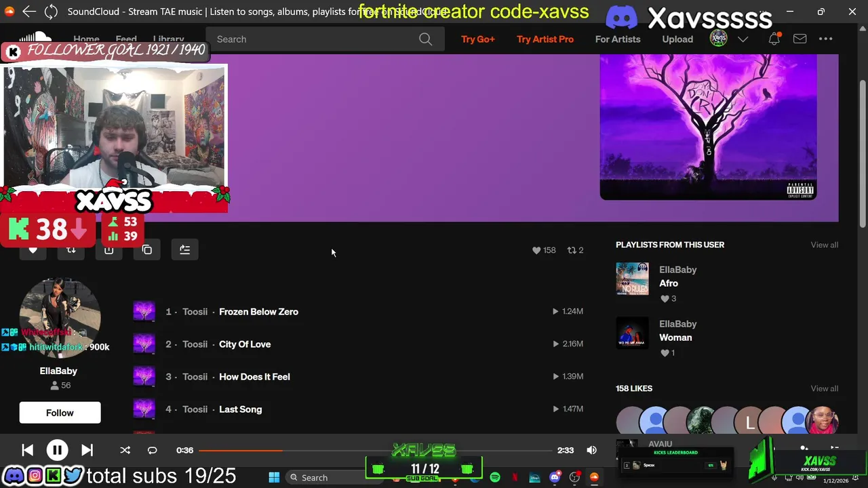
Task: Open the Windows Start menu
Action: pyautogui.click(x=274, y=478)
